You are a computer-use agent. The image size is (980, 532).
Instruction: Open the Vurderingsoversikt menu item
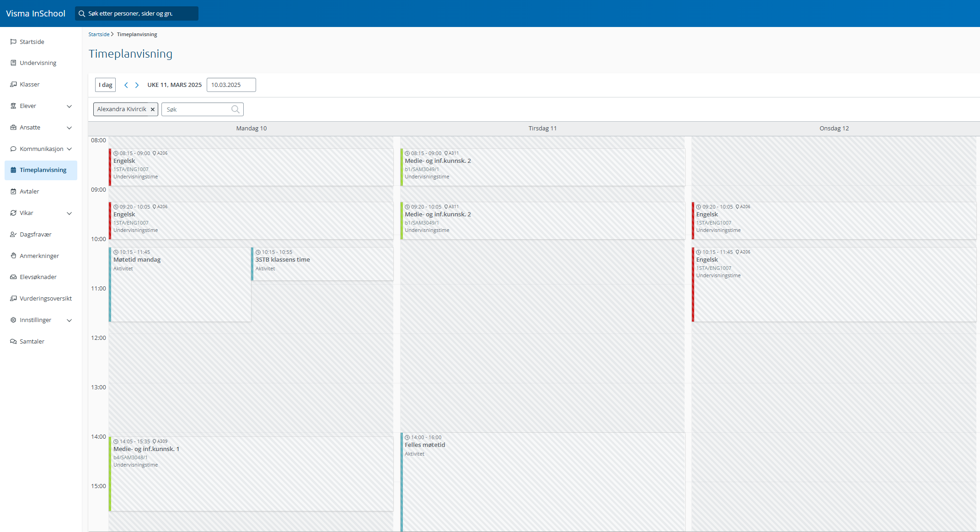[x=46, y=299]
